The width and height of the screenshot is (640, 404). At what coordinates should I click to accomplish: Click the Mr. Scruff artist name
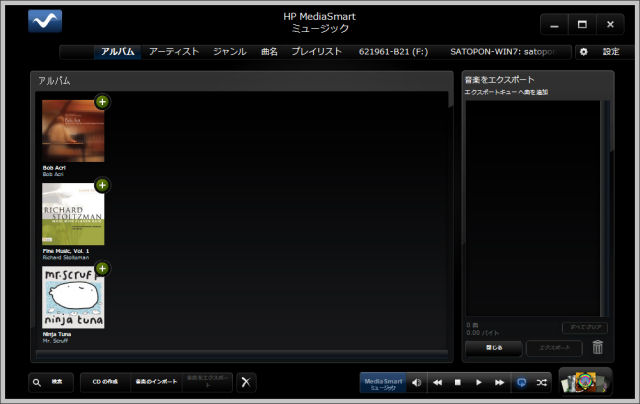click(55, 341)
